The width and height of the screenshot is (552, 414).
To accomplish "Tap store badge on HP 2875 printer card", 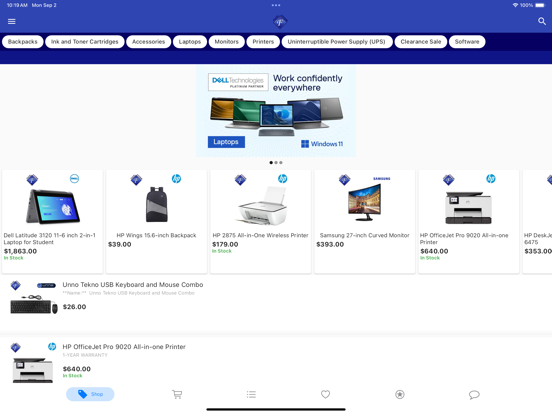I will tap(240, 180).
